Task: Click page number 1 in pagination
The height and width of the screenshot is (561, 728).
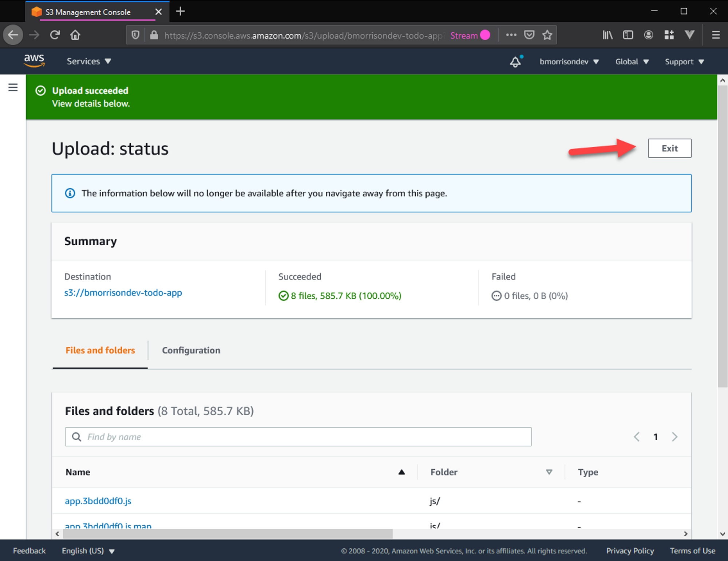Action: [655, 437]
